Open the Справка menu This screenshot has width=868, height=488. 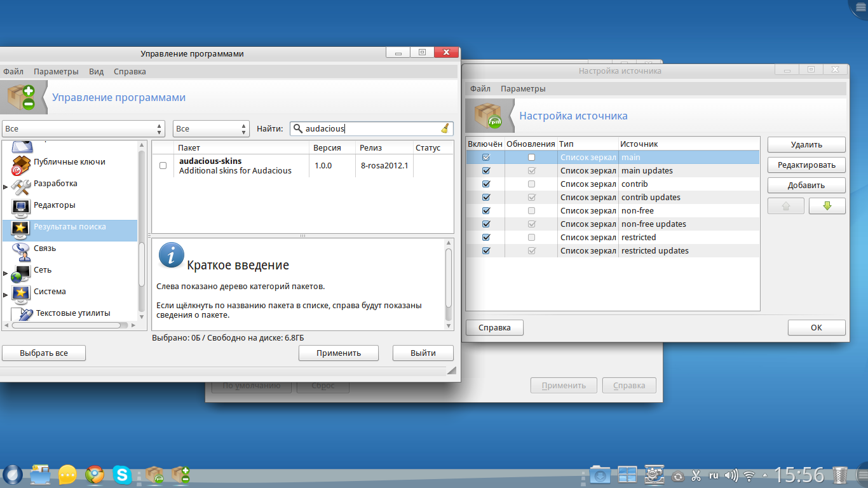tap(130, 71)
